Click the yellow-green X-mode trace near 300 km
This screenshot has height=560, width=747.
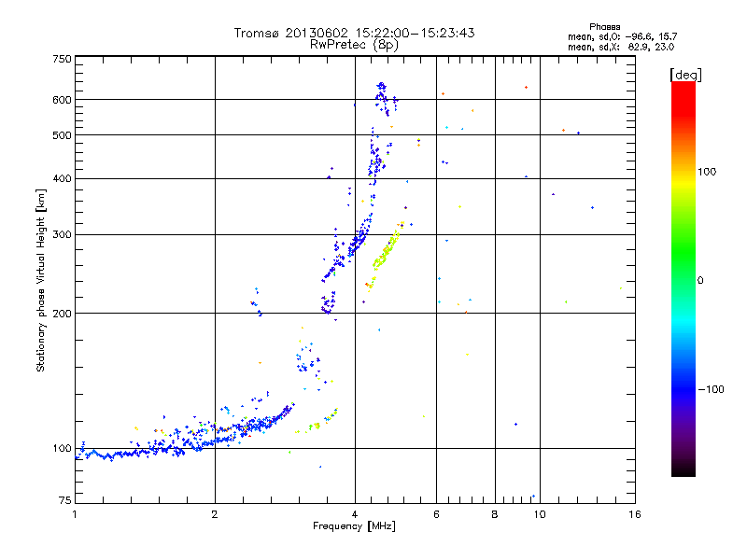click(385, 255)
